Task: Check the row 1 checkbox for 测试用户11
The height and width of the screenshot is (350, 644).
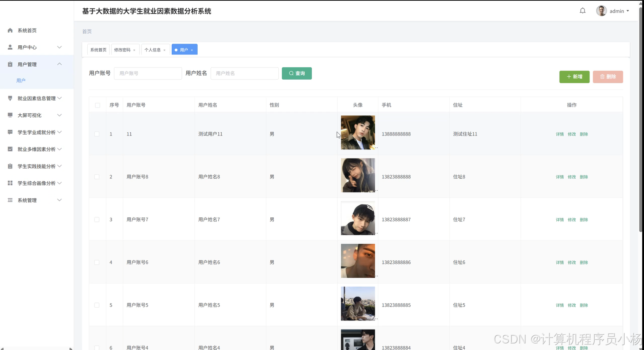Action: coord(97,134)
